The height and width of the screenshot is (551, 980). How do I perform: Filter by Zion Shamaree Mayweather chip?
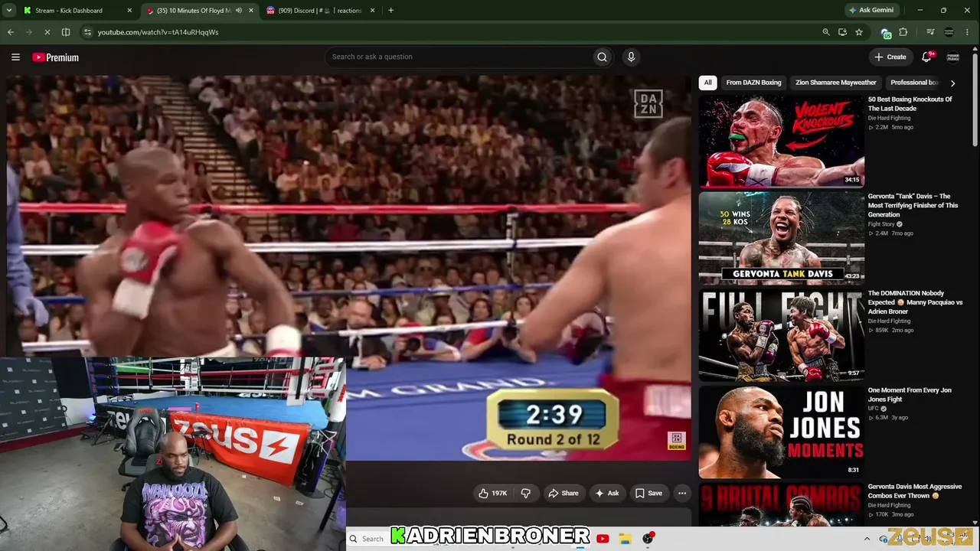[x=836, y=83]
